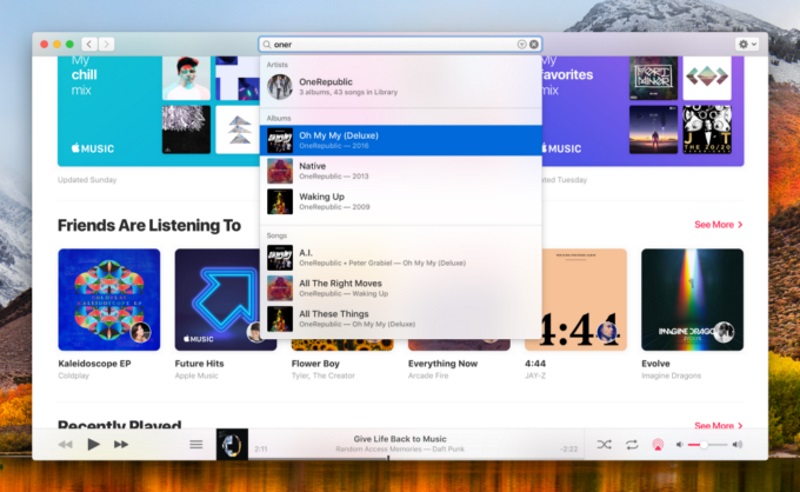800x492 pixels.
Task: Open the AirPlay output icon
Action: tap(658, 444)
